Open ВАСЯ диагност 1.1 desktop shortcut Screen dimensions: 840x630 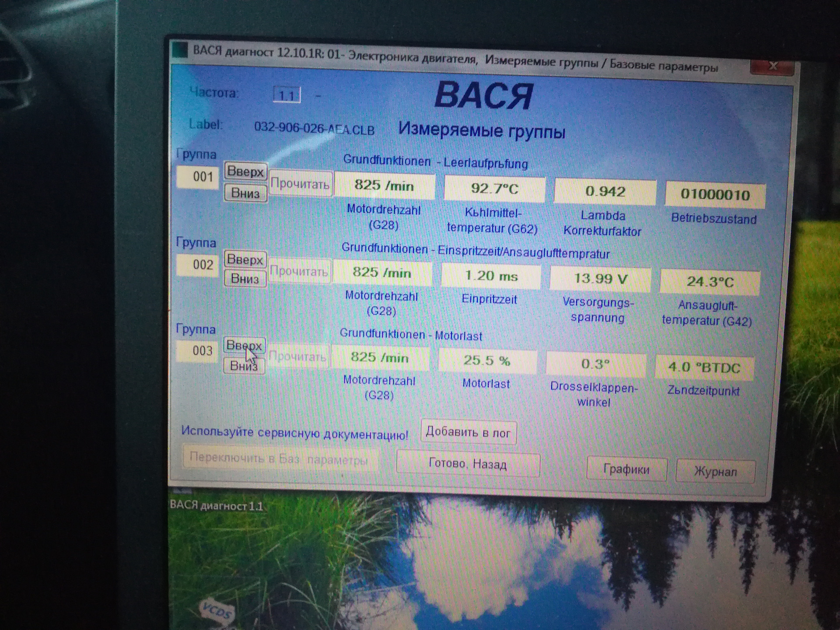point(217,505)
